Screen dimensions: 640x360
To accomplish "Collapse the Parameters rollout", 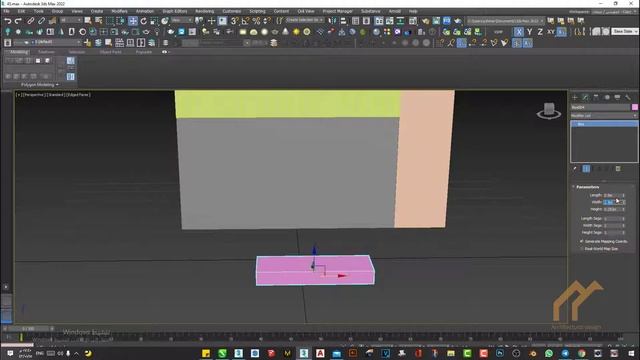I will pyautogui.click(x=587, y=187).
